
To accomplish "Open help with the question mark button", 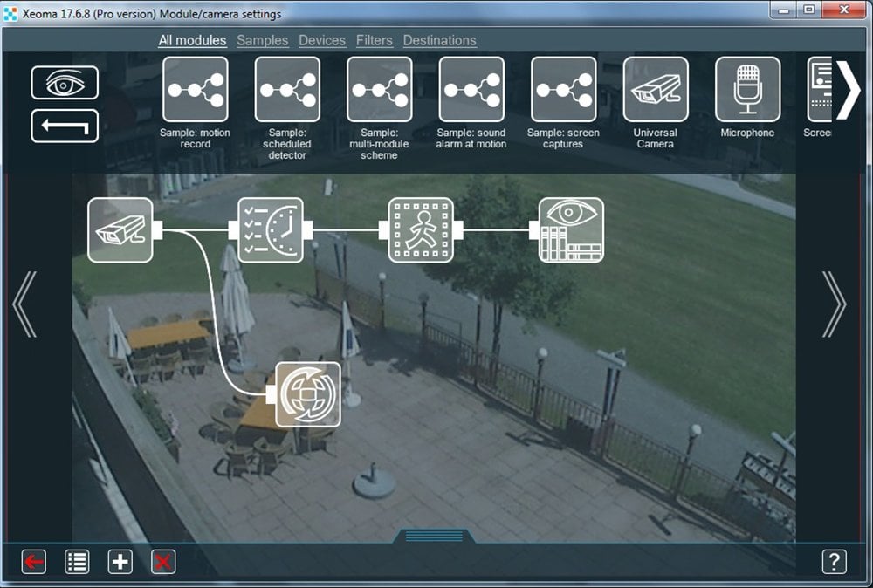I will [834, 562].
